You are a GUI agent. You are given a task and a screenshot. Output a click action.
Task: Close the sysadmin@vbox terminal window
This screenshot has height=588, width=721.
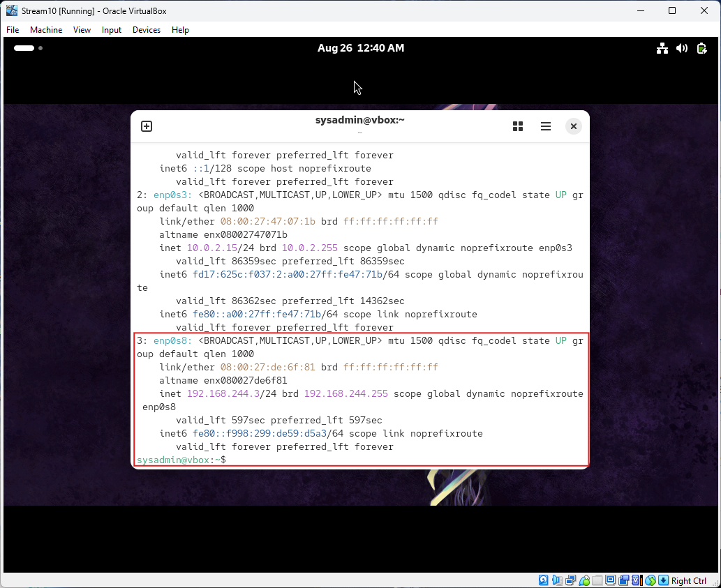[x=573, y=126]
